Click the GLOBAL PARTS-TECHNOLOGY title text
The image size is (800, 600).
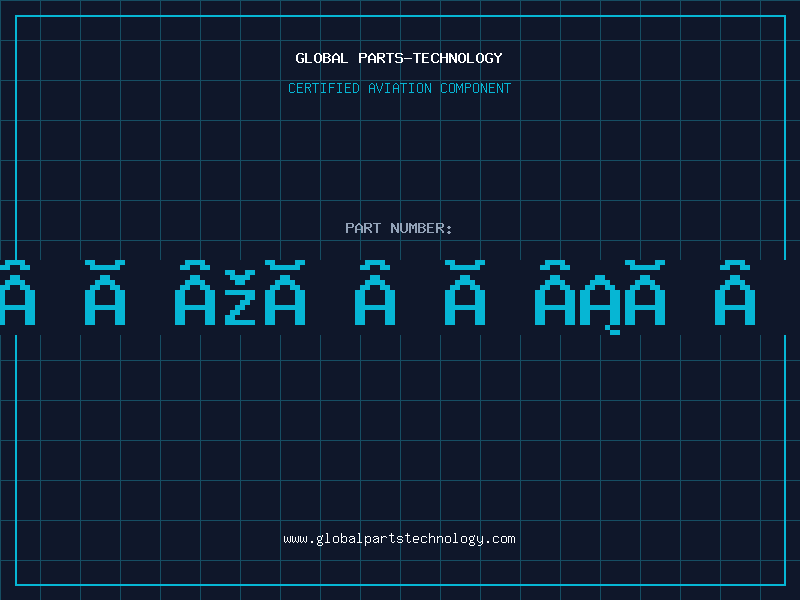tap(399, 58)
